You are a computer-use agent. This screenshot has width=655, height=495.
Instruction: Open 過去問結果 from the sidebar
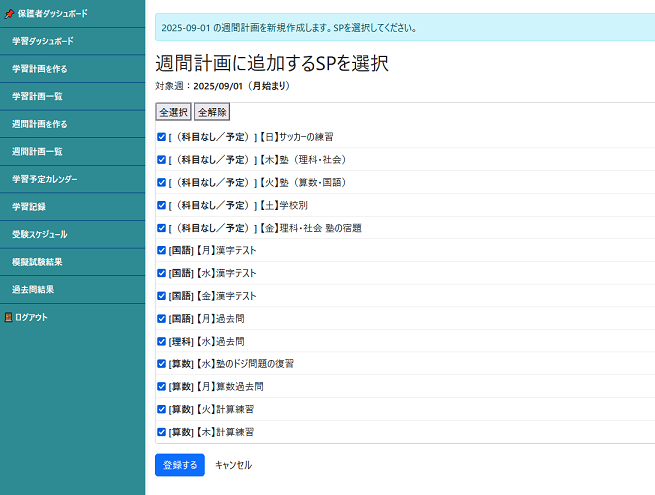33,289
